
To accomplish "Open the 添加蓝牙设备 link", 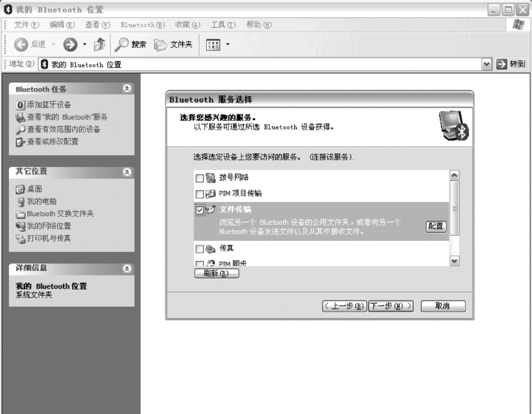I will tap(49, 105).
